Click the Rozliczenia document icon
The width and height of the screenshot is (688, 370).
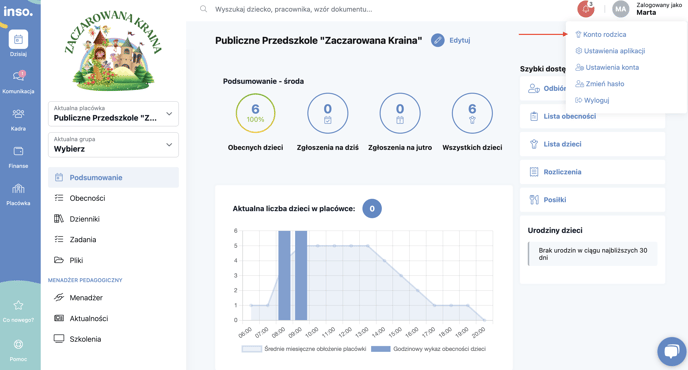click(x=534, y=172)
